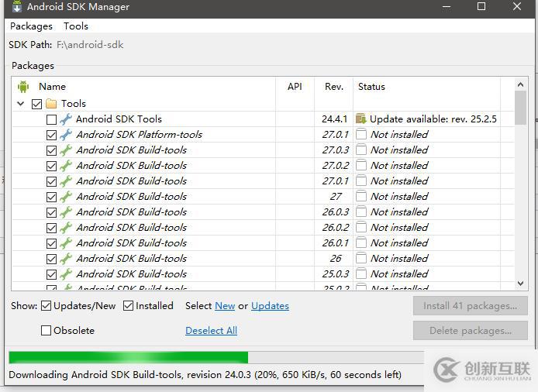Click status icon for Build-tools 27.0.1
Image resolution: width=538 pixels, height=392 pixels.
coord(361,181)
